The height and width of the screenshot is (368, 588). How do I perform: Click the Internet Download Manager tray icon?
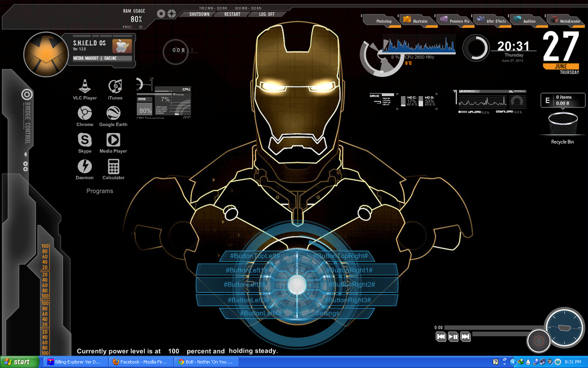click(521, 362)
